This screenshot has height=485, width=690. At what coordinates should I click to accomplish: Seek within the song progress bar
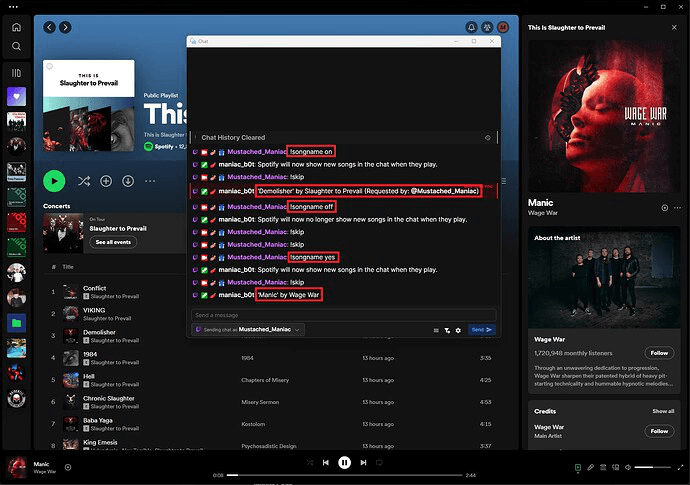click(345, 475)
